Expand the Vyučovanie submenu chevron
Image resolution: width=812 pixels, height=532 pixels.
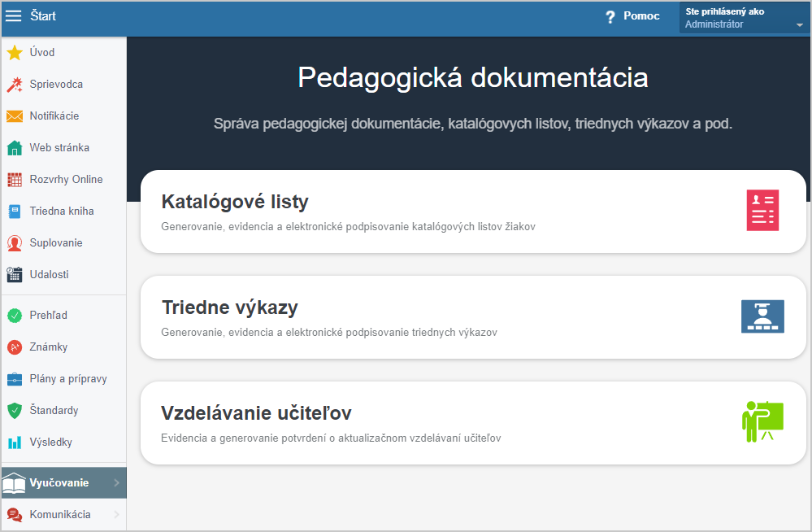[116, 482]
